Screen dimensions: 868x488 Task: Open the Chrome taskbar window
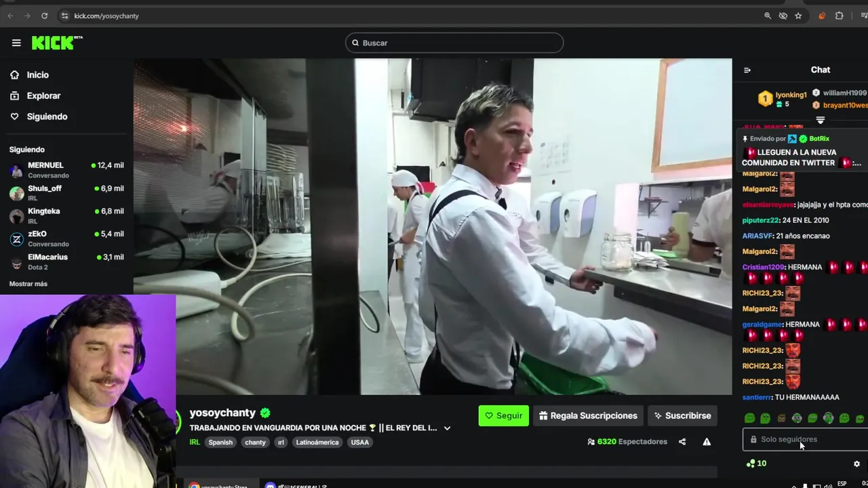pyautogui.click(x=220, y=485)
